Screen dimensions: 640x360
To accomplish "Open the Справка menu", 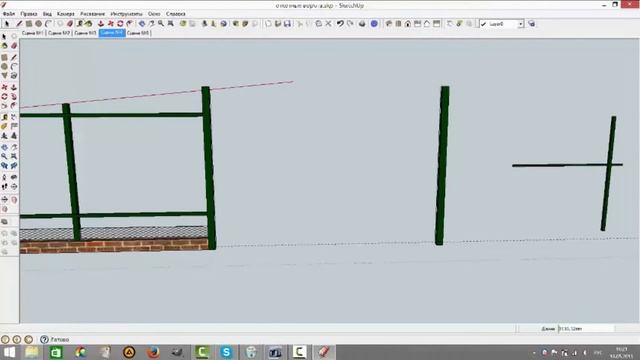I will point(176,14).
